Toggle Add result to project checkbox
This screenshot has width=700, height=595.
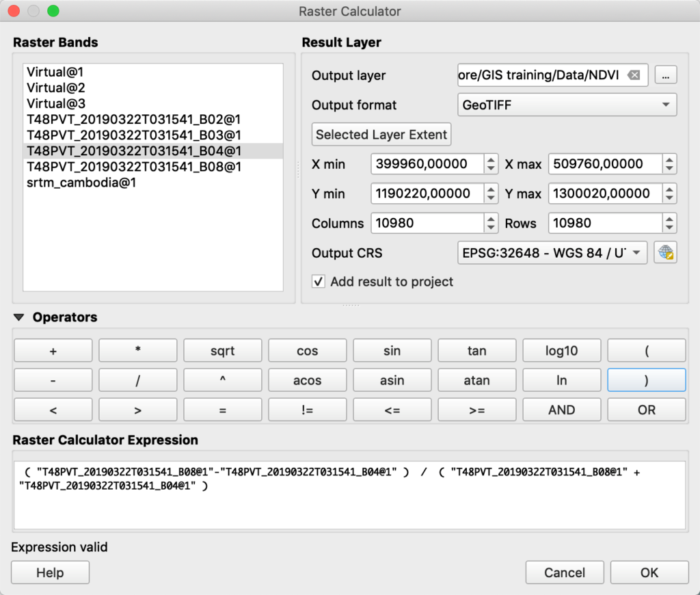(319, 282)
